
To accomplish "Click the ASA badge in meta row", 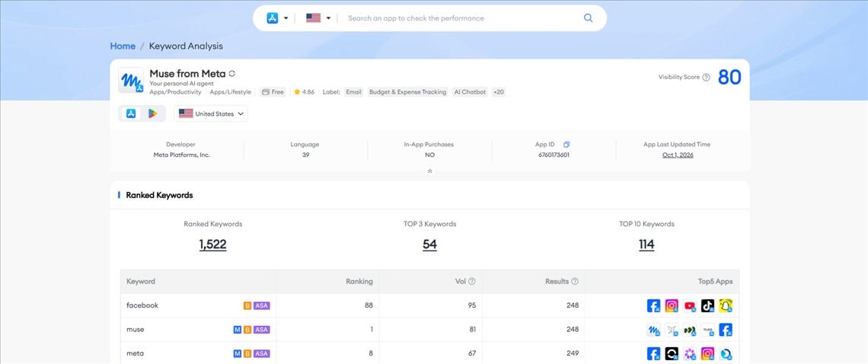I will point(261,353).
